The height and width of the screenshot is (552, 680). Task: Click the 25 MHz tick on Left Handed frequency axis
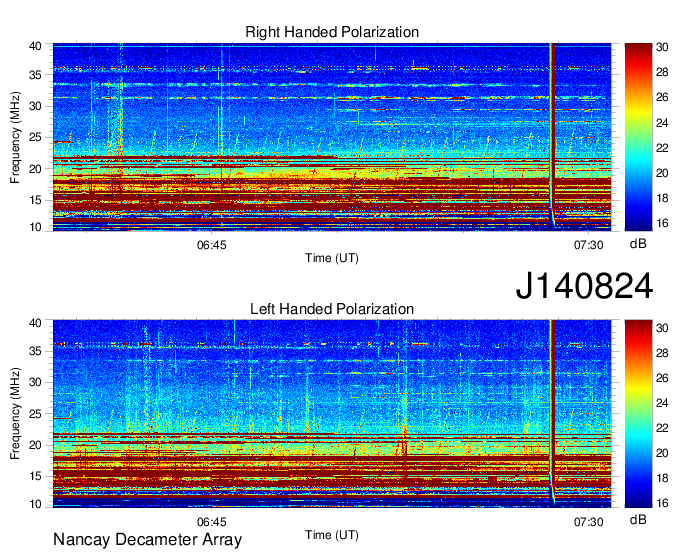pyautogui.click(x=35, y=414)
